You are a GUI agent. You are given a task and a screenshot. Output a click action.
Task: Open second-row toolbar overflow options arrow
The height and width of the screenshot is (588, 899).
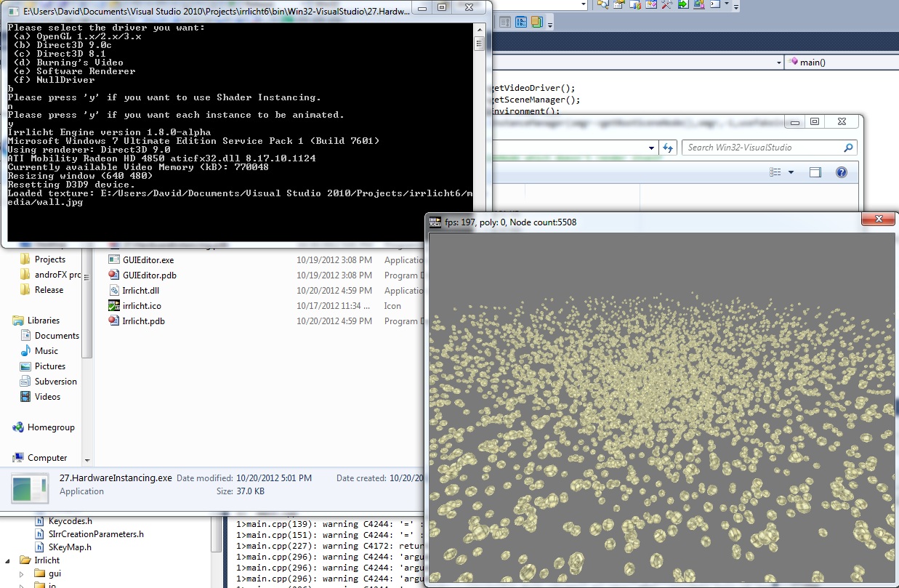(550, 25)
